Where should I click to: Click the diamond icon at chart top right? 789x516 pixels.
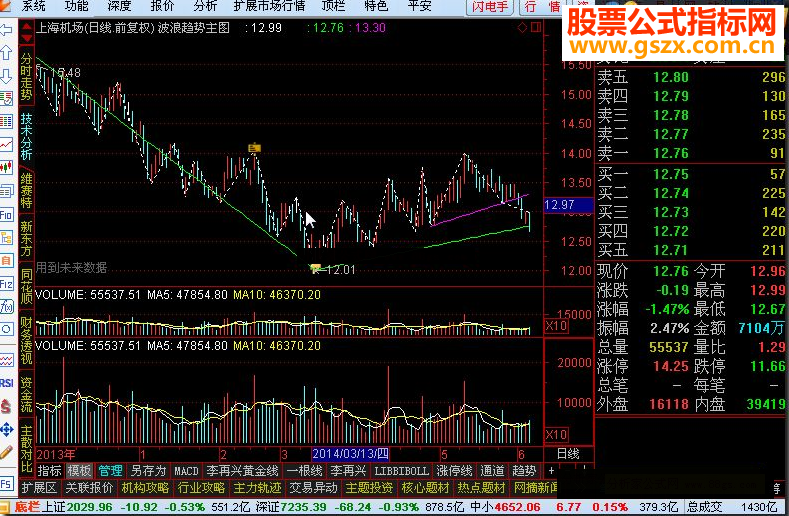pyautogui.click(x=523, y=28)
